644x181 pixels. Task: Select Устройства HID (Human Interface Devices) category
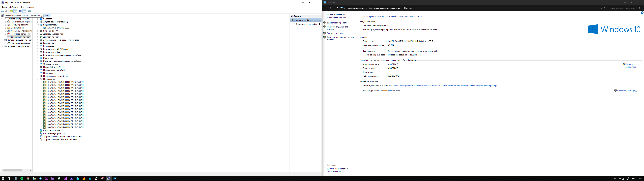pyautogui.click(x=62, y=136)
